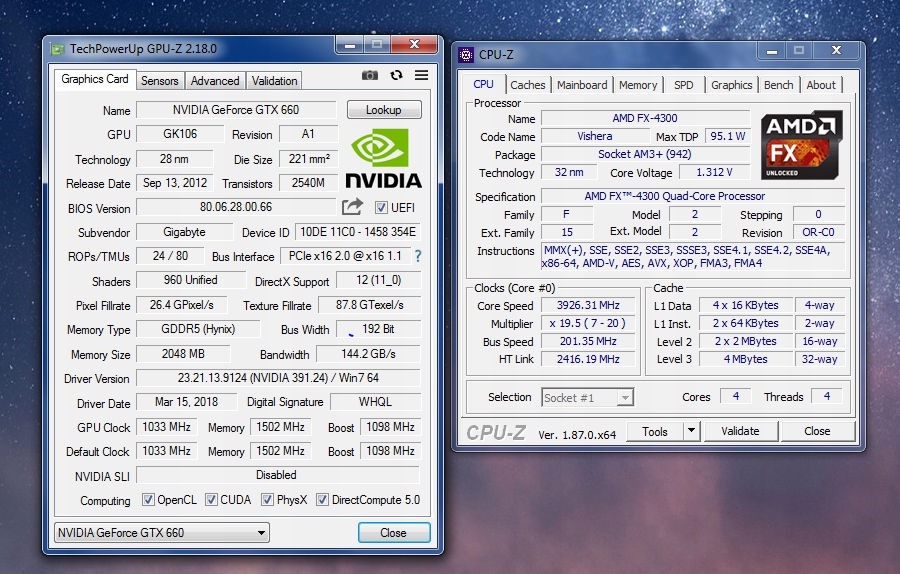The width and height of the screenshot is (900, 574).
Task: Select the Graphics Card tab in GPU-Z
Action: (95, 79)
